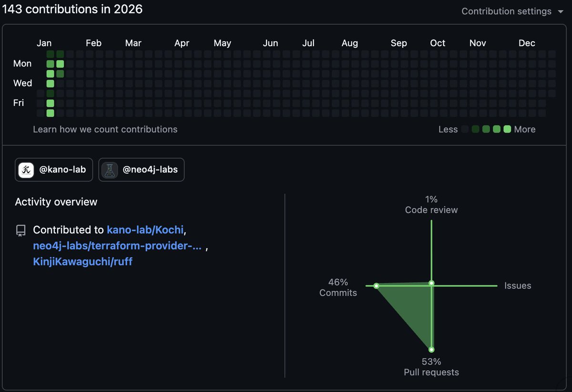Select the Tuesday January 6 contribution cell
Screen dimensions: 572x392
pyautogui.click(x=50, y=73)
